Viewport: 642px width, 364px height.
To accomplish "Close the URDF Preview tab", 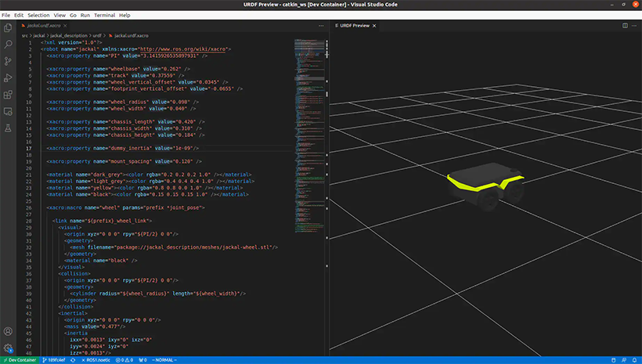I will point(374,25).
